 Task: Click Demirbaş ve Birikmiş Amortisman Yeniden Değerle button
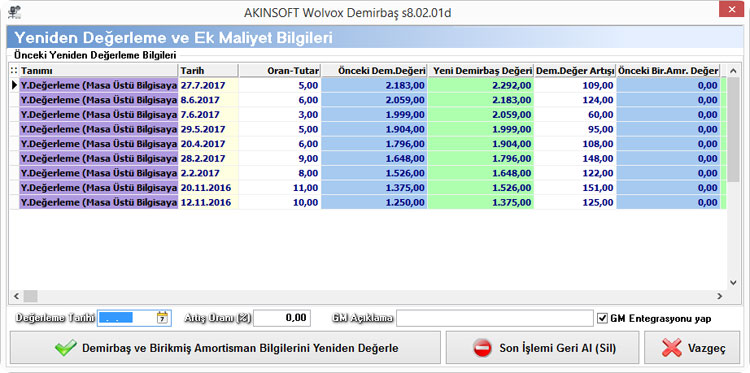[x=225, y=348]
